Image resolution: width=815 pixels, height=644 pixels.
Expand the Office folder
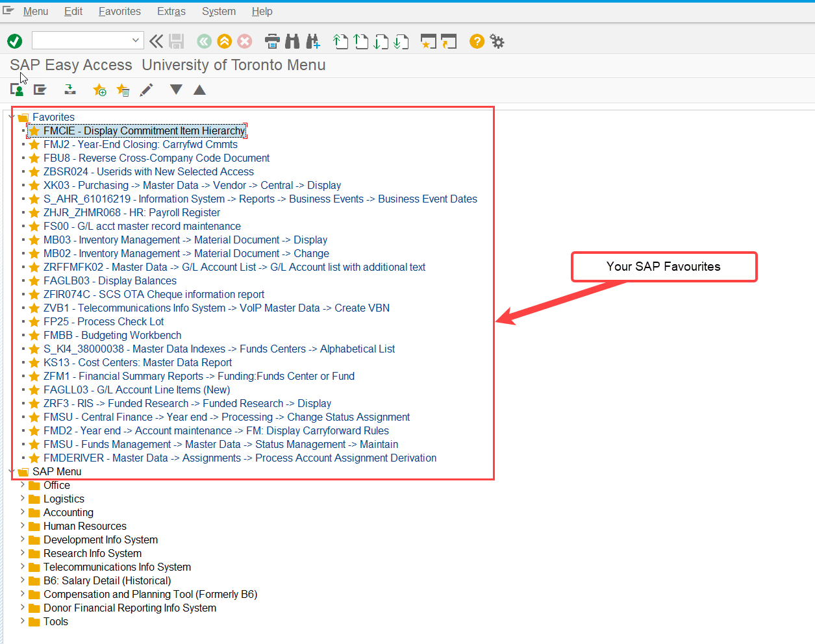click(22, 485)
